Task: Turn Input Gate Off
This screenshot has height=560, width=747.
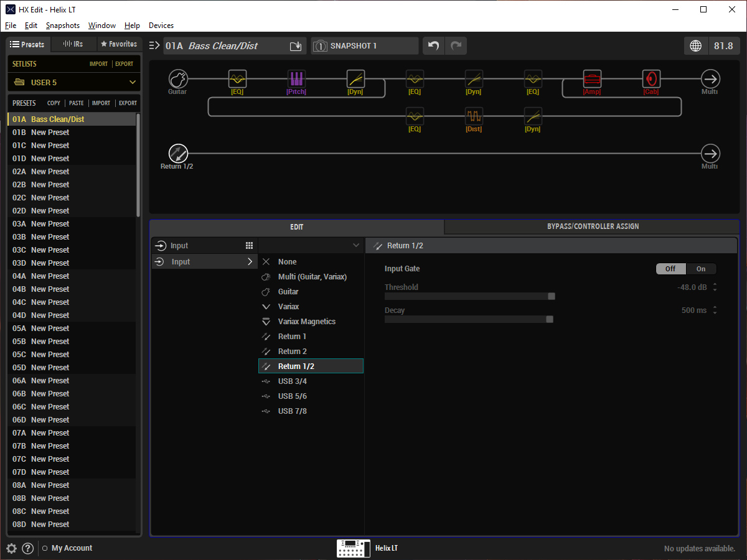Action: (x=671, y=269)
